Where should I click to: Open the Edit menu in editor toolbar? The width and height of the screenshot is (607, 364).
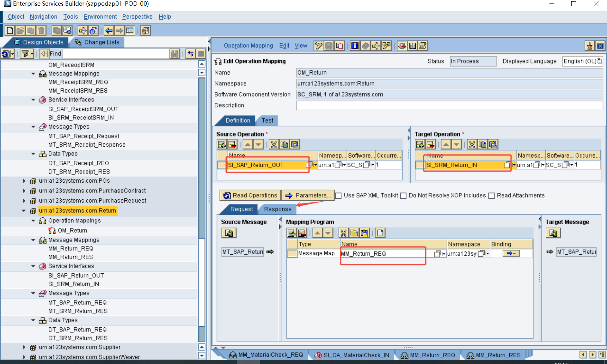(284, 46)
